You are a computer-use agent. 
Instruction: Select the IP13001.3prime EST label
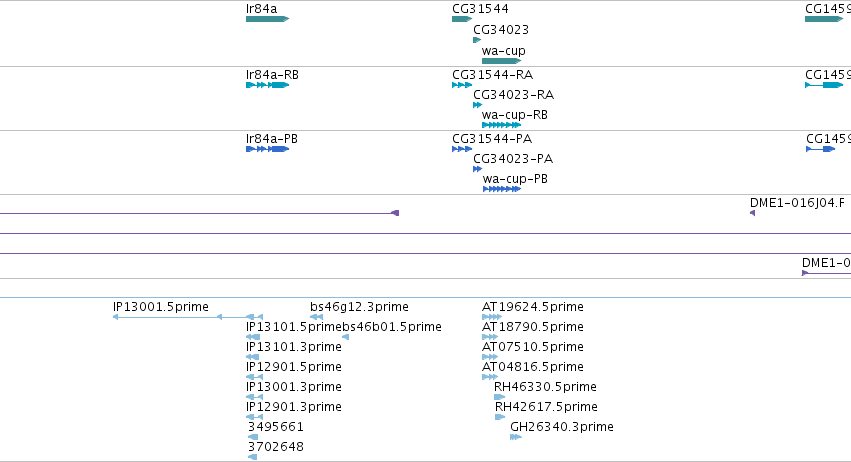point(294,387)
